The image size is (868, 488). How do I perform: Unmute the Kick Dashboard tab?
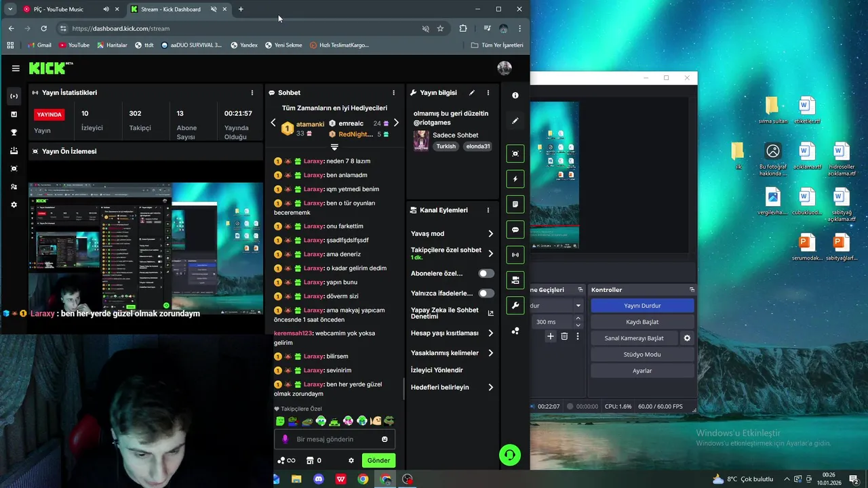click(x=214, y=9)
